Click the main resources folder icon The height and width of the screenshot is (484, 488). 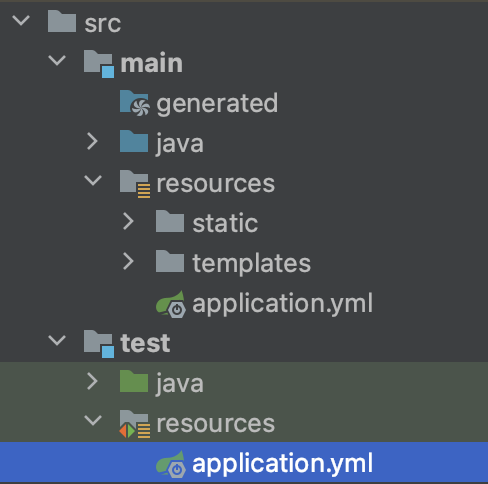click(135, 184)
